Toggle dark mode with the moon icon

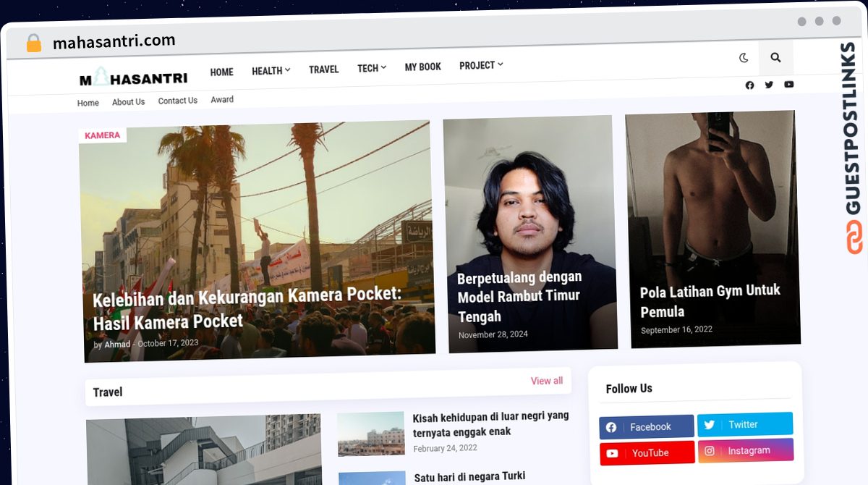pos(742,56)
